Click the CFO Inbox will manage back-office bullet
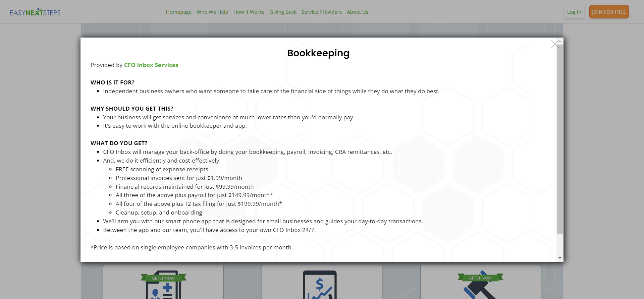The image size is (644, 299). (x=248, y=152)
